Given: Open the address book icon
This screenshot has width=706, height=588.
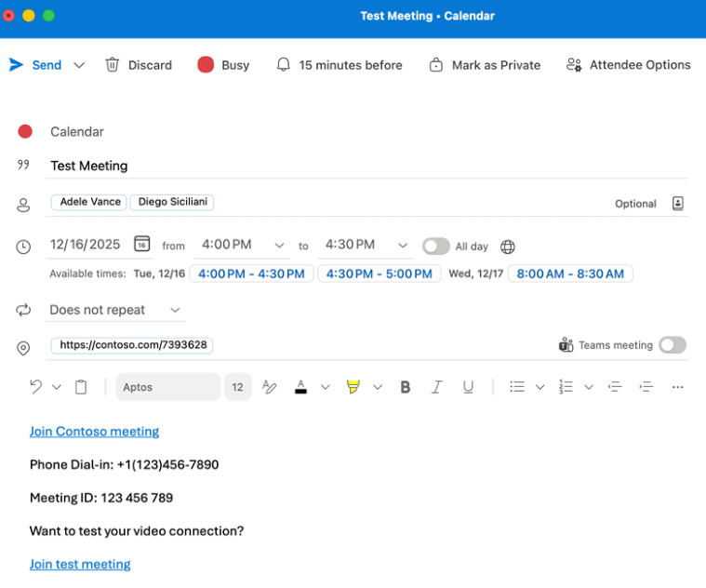Looking at the screenshot, I should [678, 204].
